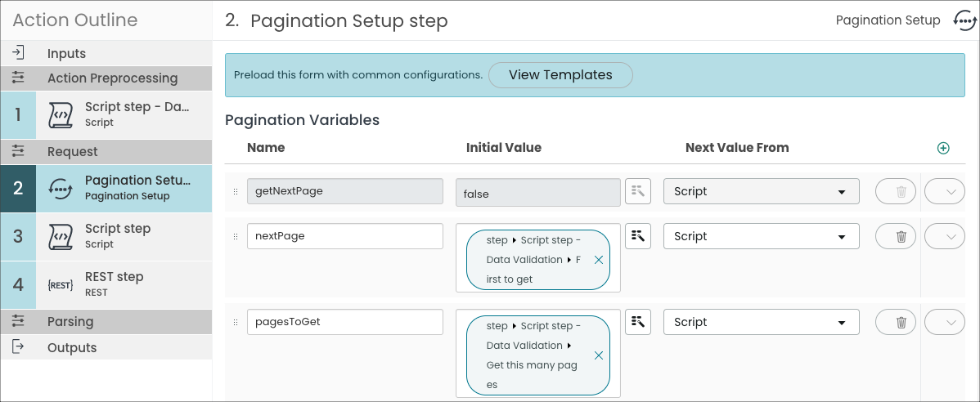
Task: Click the Pagination Setup icon in header
Action: click(x=964, y=20)
